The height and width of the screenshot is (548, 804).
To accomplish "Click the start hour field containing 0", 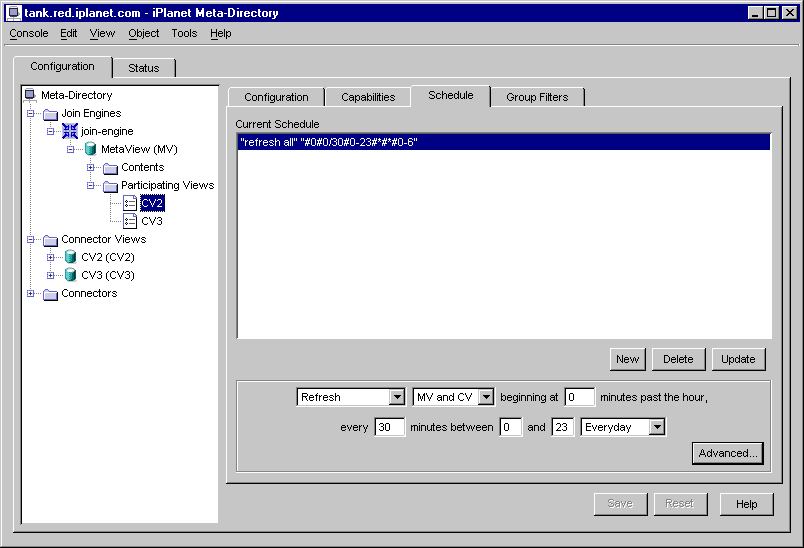I will click(511, 427).
